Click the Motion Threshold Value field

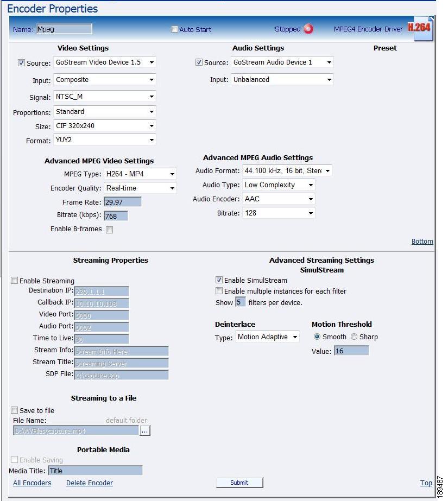[351, 351]
